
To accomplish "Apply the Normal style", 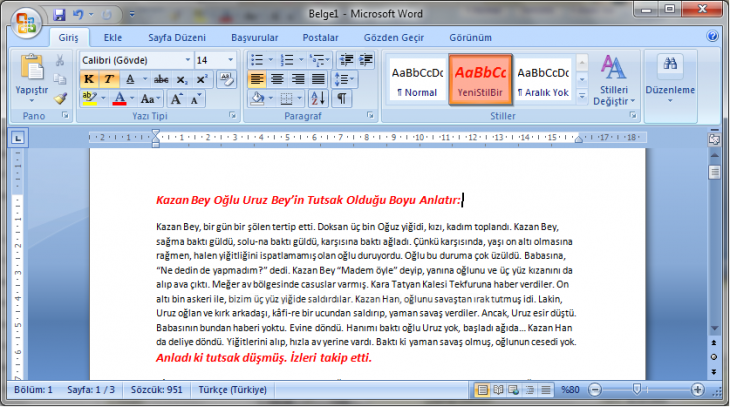I will tap(417, 79).
